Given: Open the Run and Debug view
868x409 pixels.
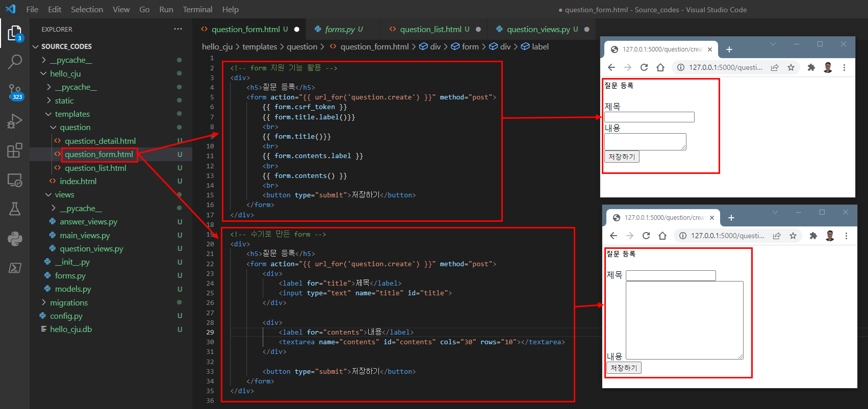Looking at the screenshot, I should tap(15, 121).
